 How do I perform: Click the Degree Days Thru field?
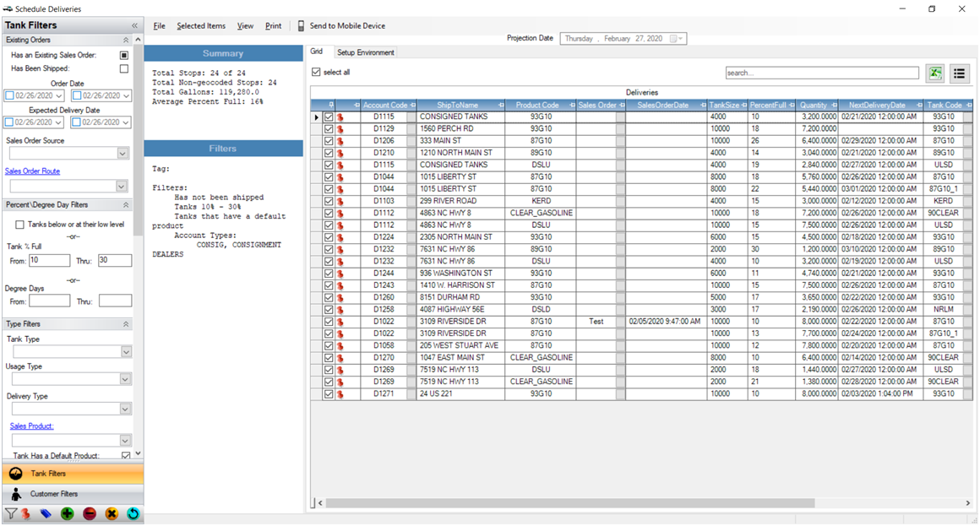tap(115, 301)
